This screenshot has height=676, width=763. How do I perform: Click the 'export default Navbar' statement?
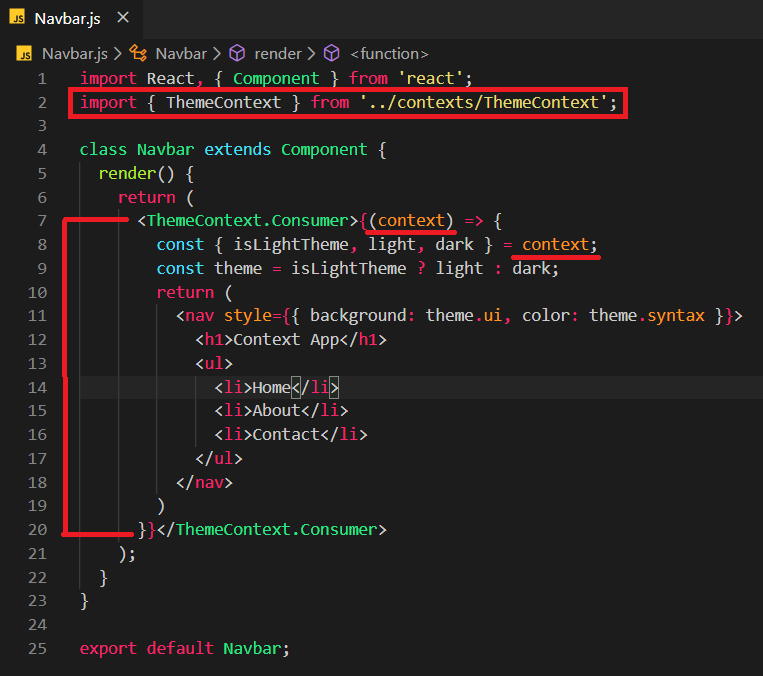[x=184, y=648]
